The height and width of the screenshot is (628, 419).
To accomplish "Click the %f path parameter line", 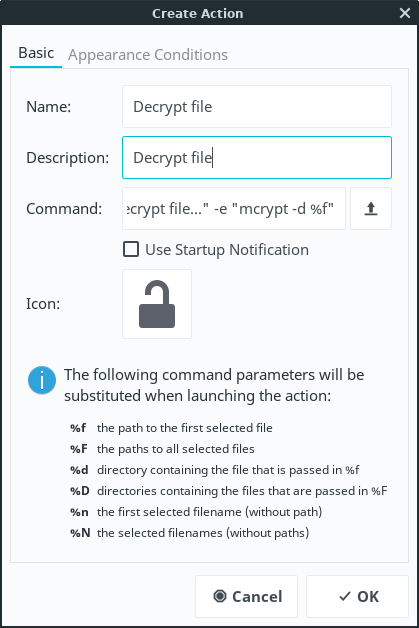I will (x=171, y=428).
